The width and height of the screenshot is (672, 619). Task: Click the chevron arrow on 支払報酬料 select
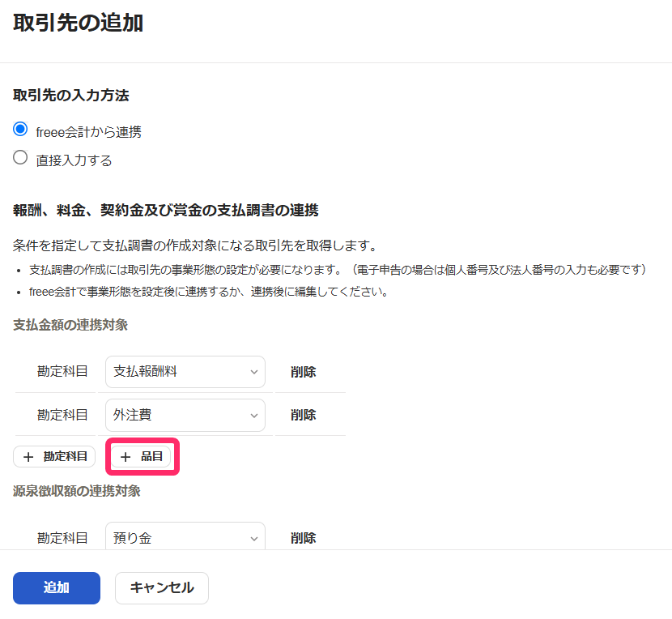[254, 372]
